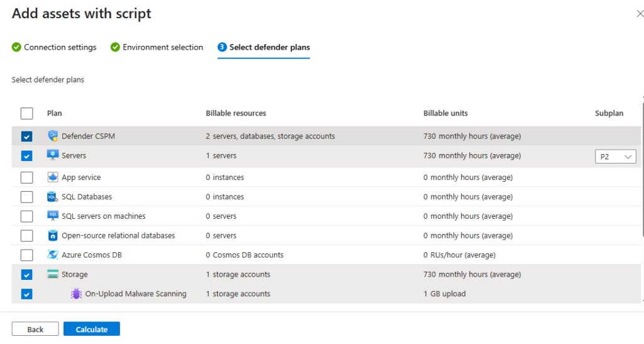Click the Open-source relational databases icon
This screenshot has width=644, height=344.
[x=53, y=235]
